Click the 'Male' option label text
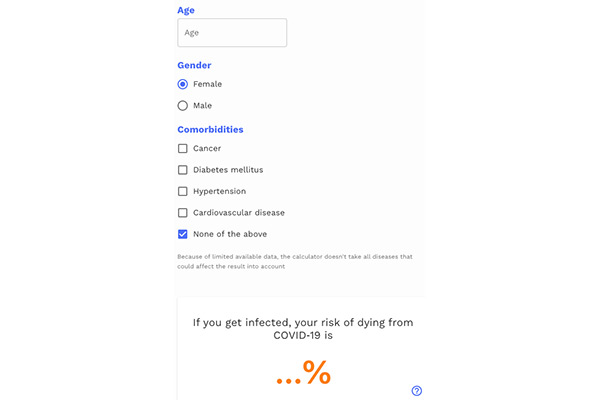Image resolution: width=600 pixels, height=400 pixels. [202, 106]
